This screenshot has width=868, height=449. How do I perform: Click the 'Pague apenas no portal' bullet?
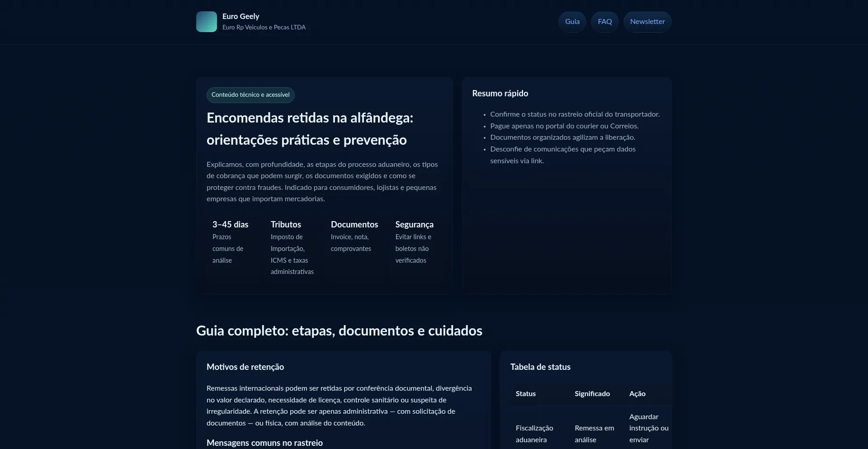(564, 126)
